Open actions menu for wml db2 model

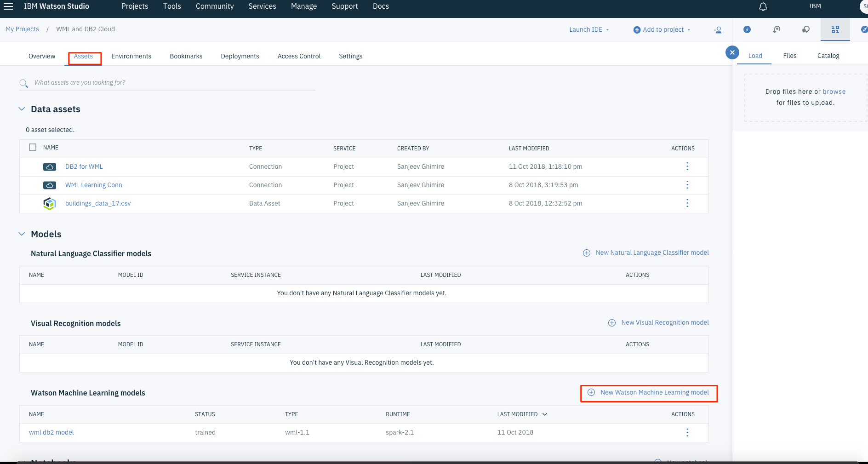click(687, 433)
